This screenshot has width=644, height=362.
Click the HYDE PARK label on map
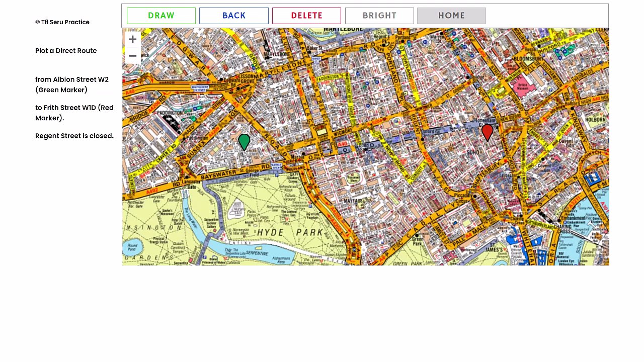pyautogui.click(x=290, y=233)
